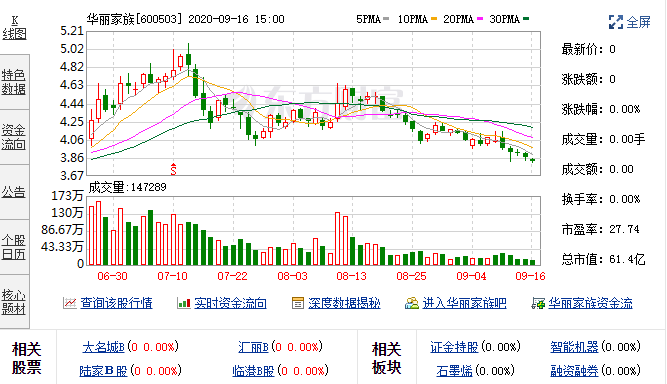Click the icon beside 华丽家族资金流
This screenshot has height=384, width=667.
click(538, 303)
